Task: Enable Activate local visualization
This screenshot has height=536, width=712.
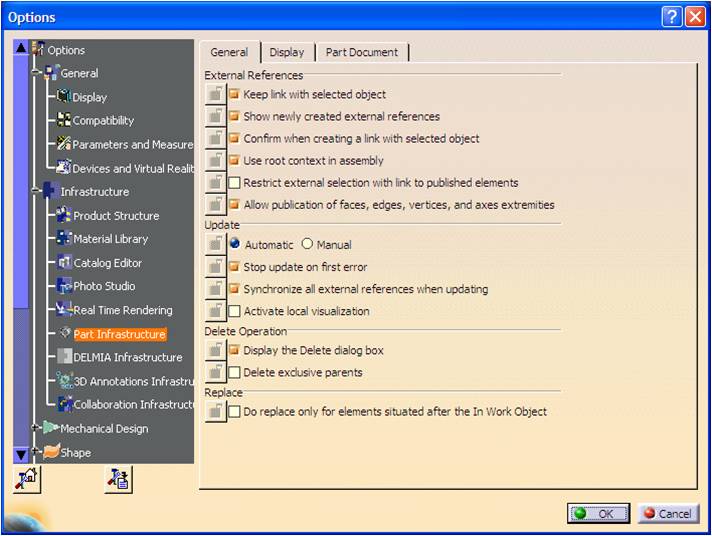Action: (234, 311)
